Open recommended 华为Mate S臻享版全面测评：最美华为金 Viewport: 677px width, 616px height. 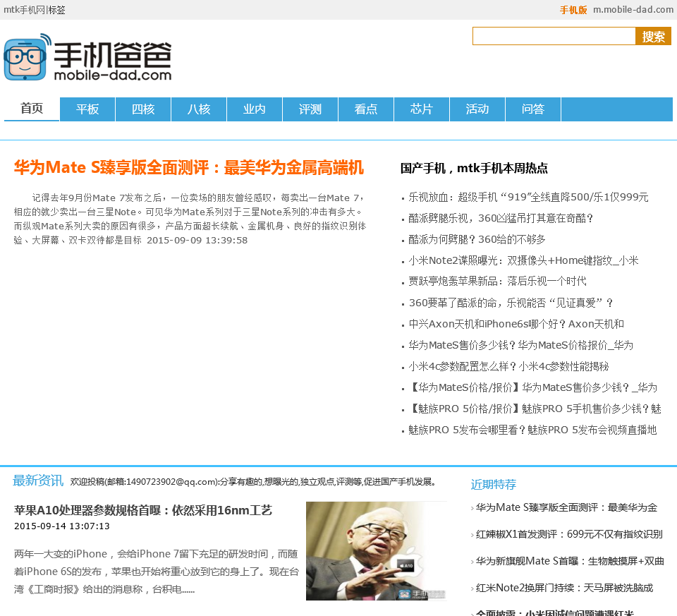coord(566,507)
